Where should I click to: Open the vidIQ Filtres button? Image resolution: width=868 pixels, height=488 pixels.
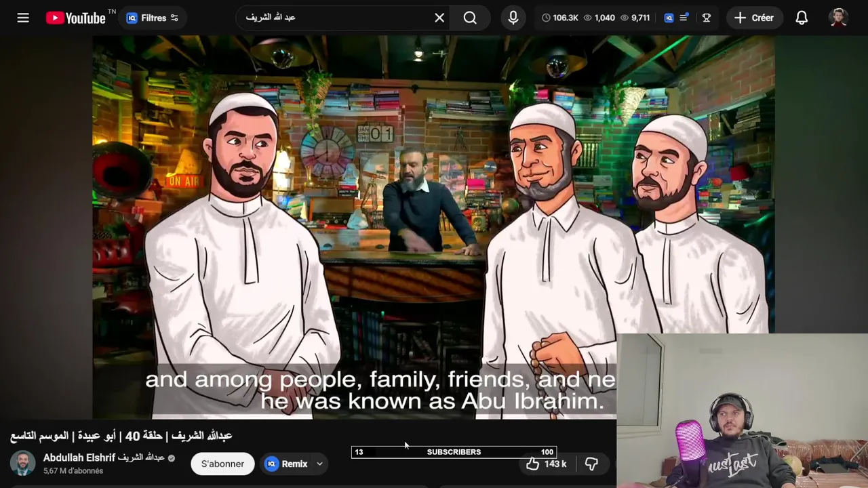pos(153,18)
